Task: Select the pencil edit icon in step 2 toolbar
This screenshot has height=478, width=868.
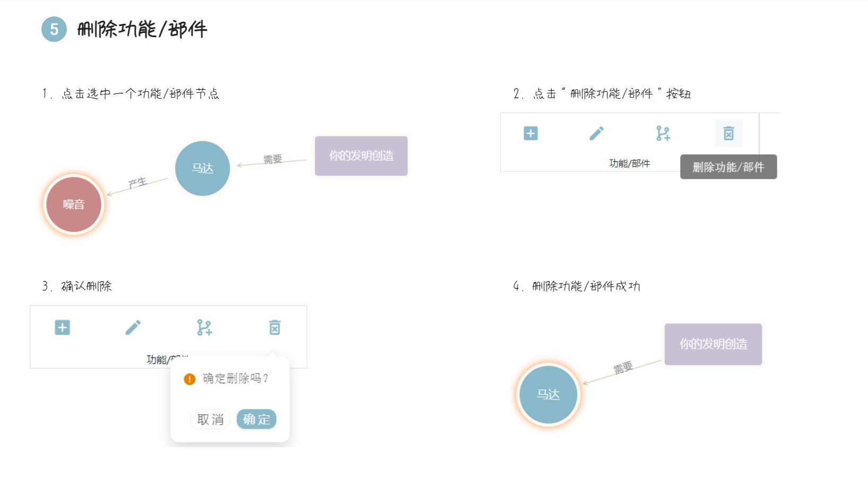Action: (596, 133)
